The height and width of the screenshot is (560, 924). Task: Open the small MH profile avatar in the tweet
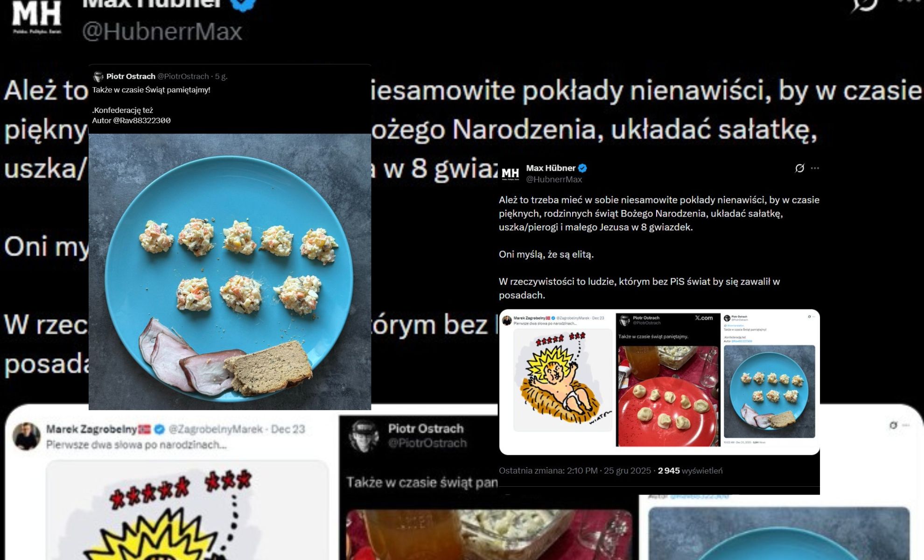[x=510, y=174]
